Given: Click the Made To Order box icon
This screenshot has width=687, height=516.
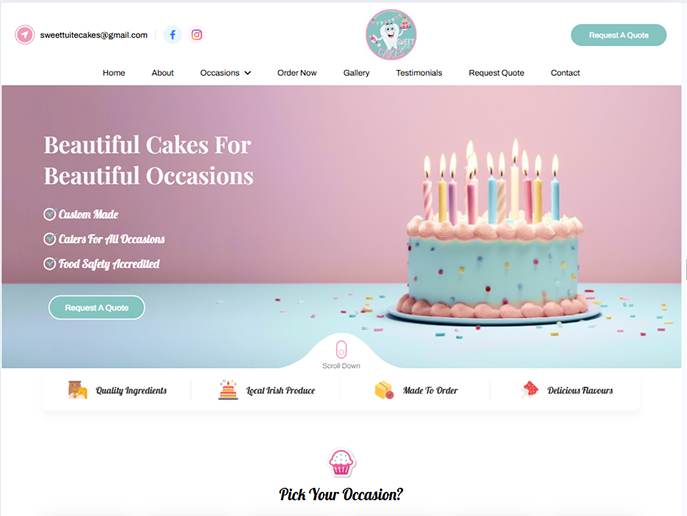Looking at the screenshot, I should (x=384, y=390).
